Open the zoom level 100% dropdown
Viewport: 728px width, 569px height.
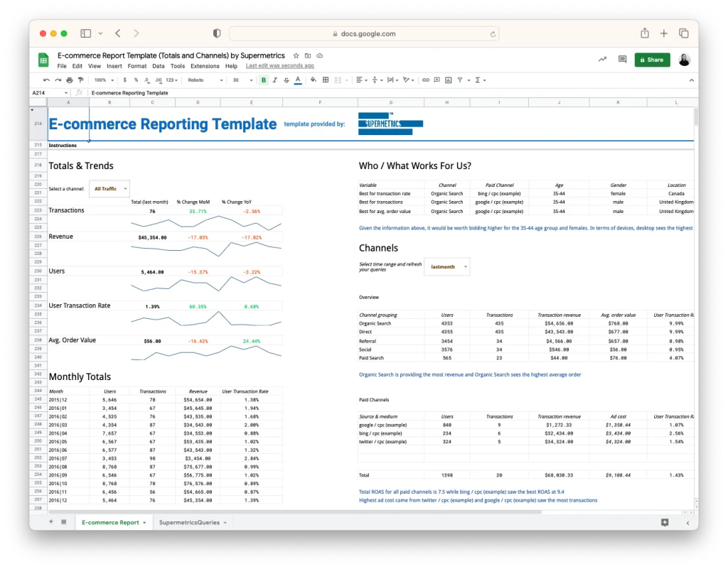coord(104,80)
